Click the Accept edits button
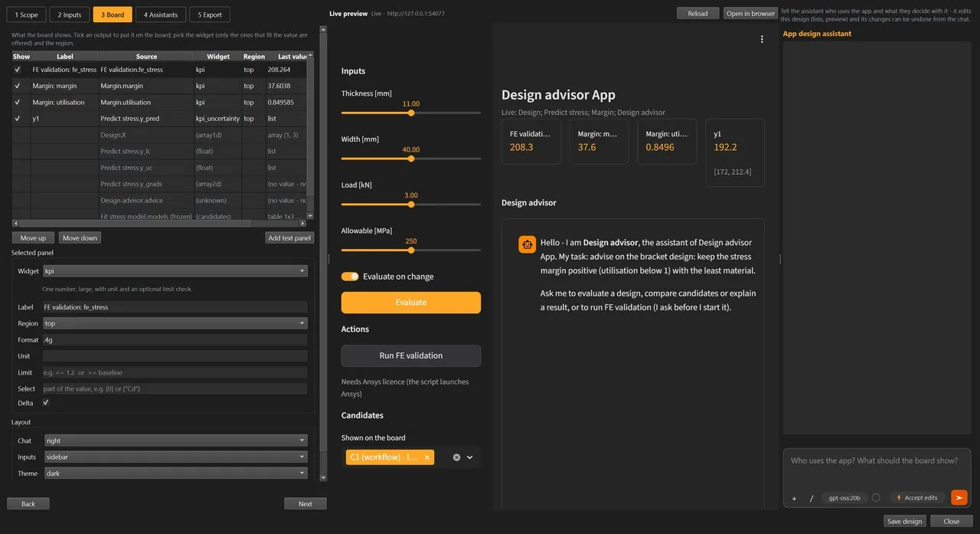 [x=917, y=498]
